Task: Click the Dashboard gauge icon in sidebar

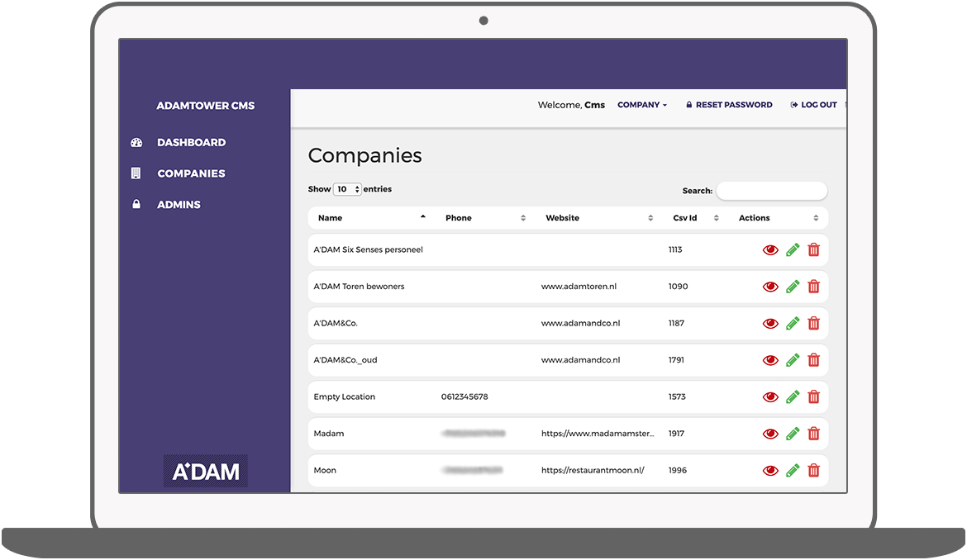Action: click(x=136, y=142)
